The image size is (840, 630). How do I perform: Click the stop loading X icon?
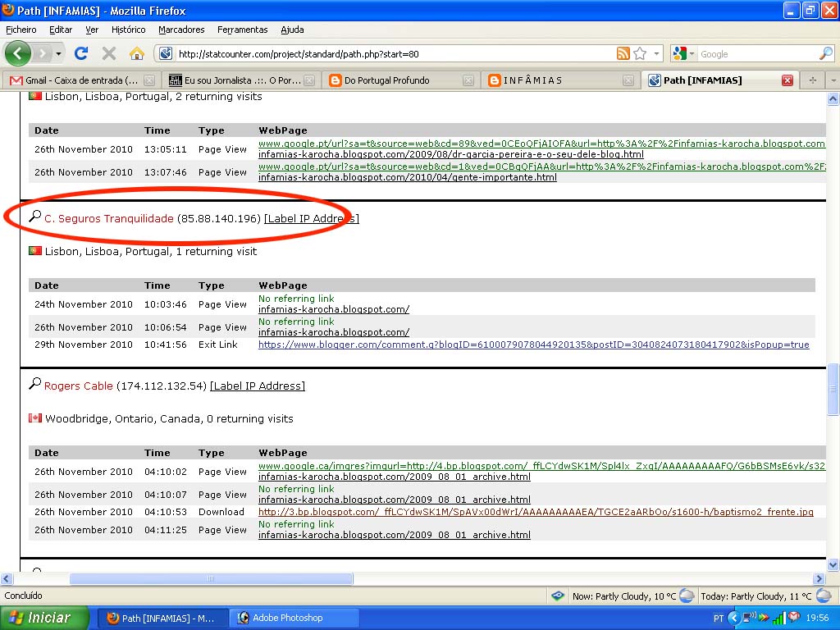point(109,53)
